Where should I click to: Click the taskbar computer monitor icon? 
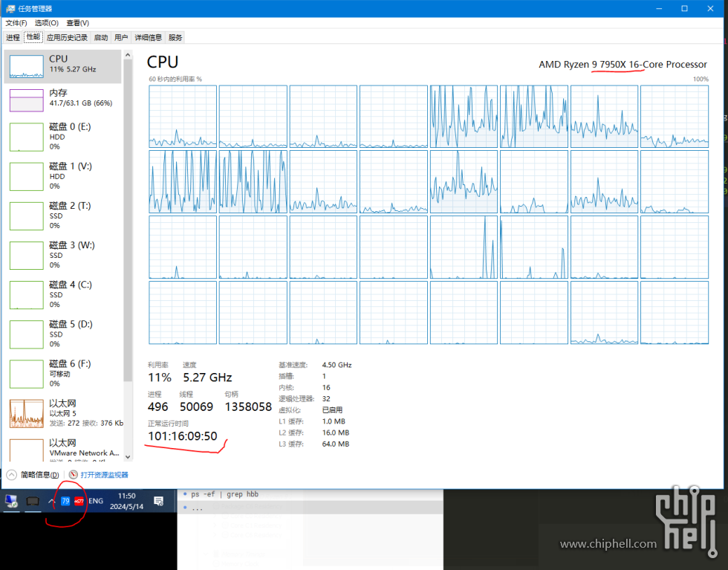(11, 501)
